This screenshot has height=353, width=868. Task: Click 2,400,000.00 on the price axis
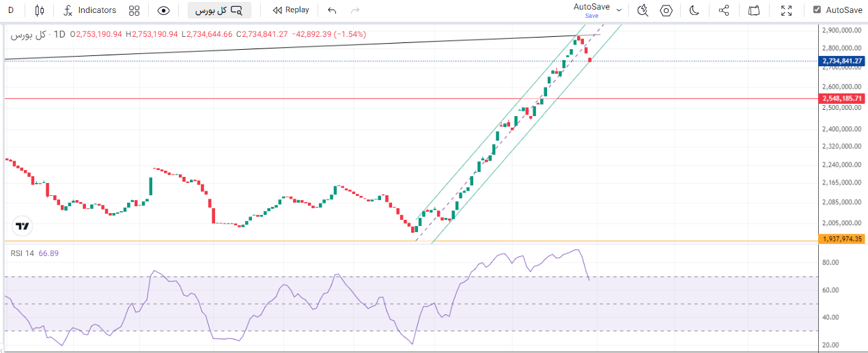point(841,129)
